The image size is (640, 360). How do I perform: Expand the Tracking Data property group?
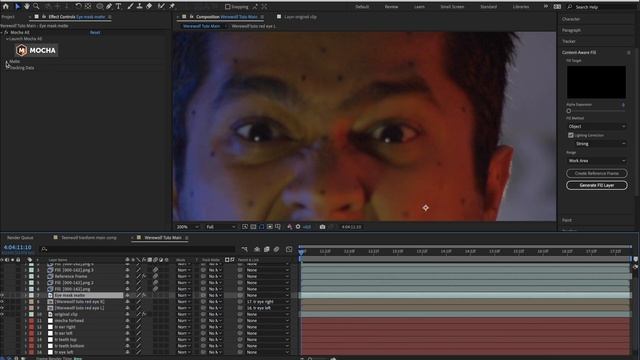[7, 68]
